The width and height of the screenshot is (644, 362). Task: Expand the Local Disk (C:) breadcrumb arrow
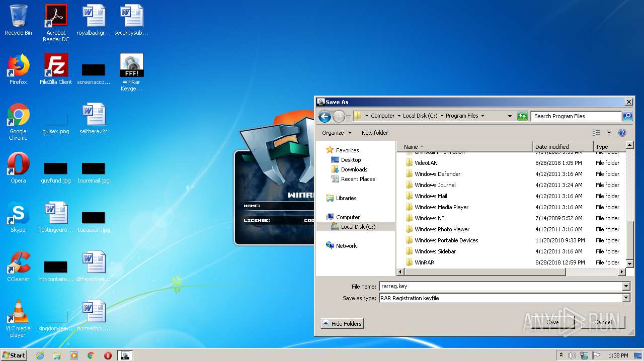tap(442, 116)
